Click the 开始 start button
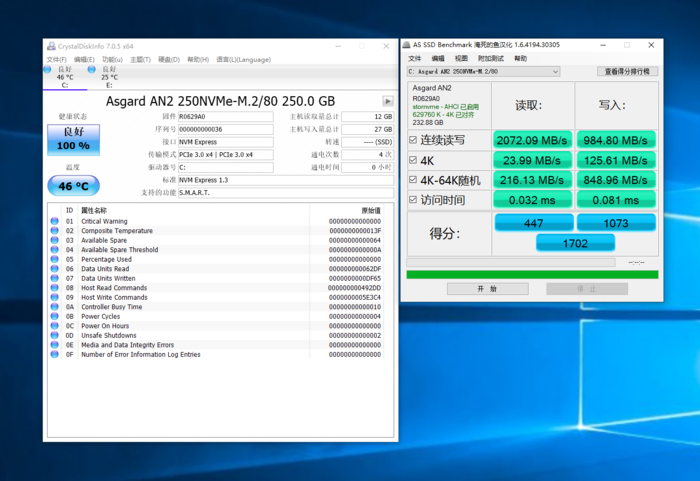Screen dimensions: 700x481 coord(488,289)
